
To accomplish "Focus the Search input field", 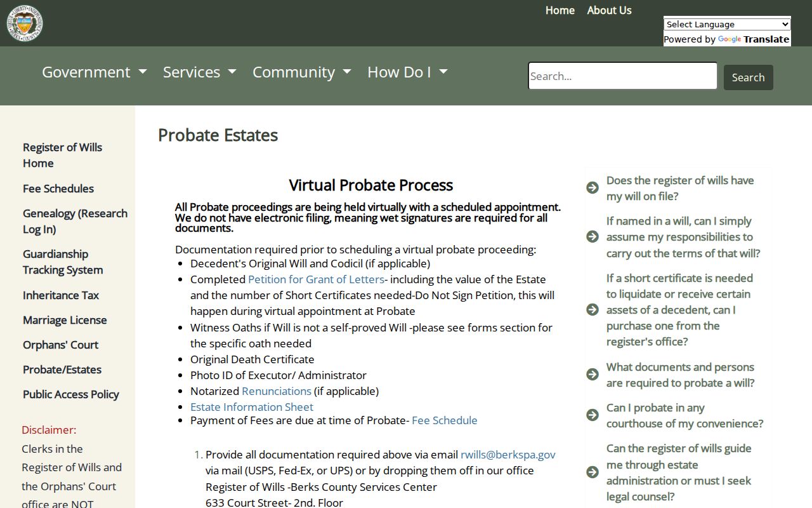I will 622,76.
